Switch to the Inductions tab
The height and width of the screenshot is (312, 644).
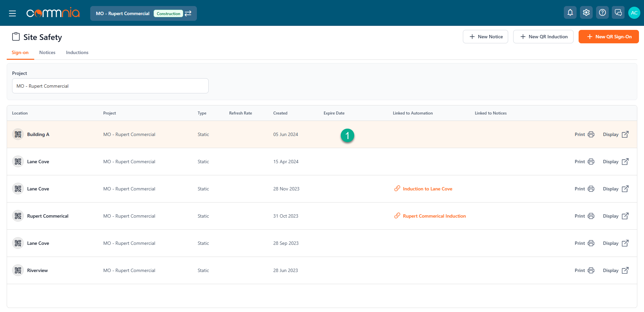(77, 52)
